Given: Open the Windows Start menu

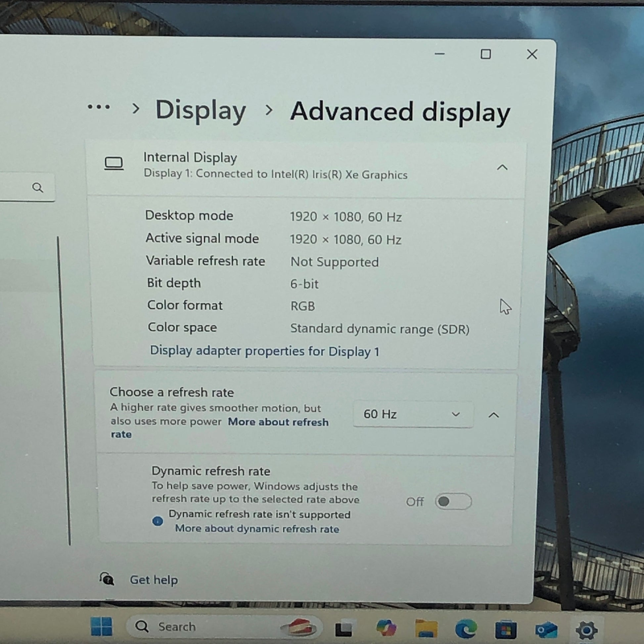Looking at the screenshot, I should [x=101, y=626].
